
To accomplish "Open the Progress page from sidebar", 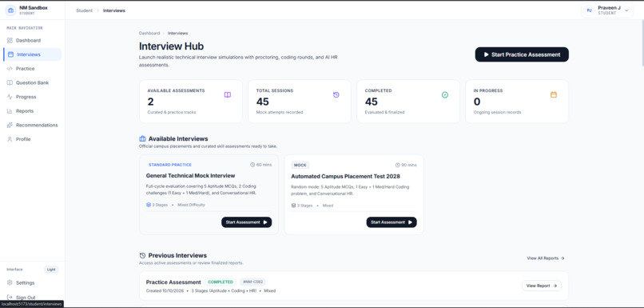I will pos(33,97).
